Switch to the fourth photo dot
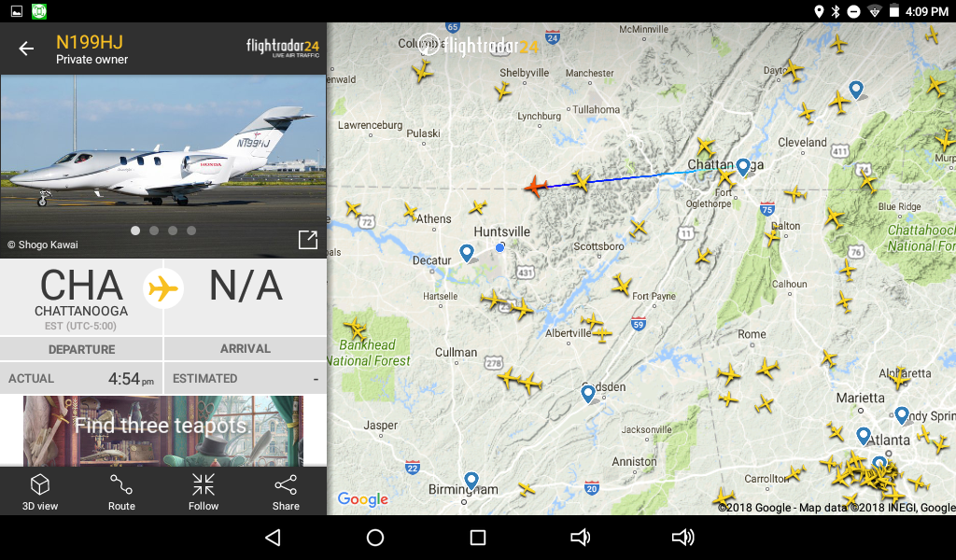This screenshot has height=560, width=956. pos(191,231)
